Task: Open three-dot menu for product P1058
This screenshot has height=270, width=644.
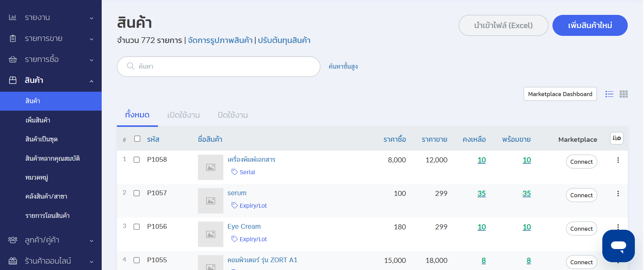Action: pyautogui.click(x=618, y=160)
